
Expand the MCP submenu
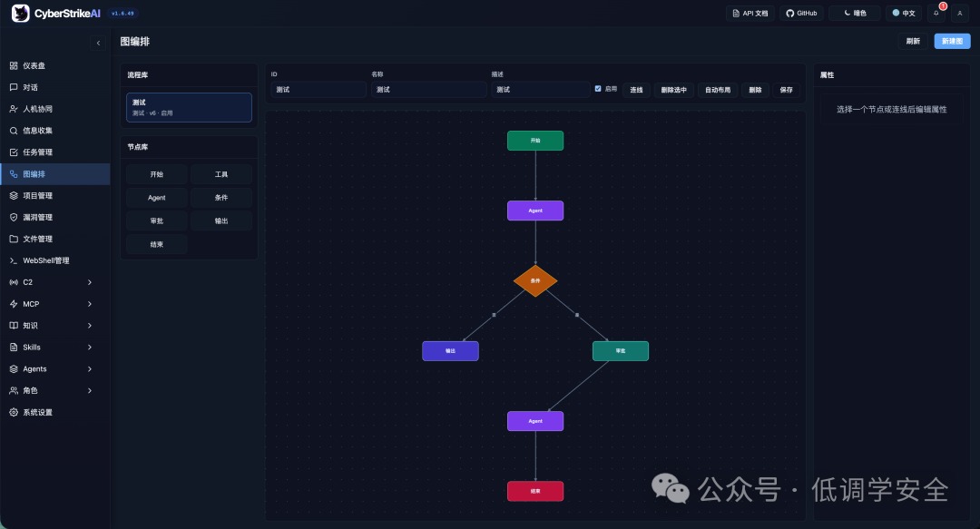pyautogui.click(x=55, y=304)
